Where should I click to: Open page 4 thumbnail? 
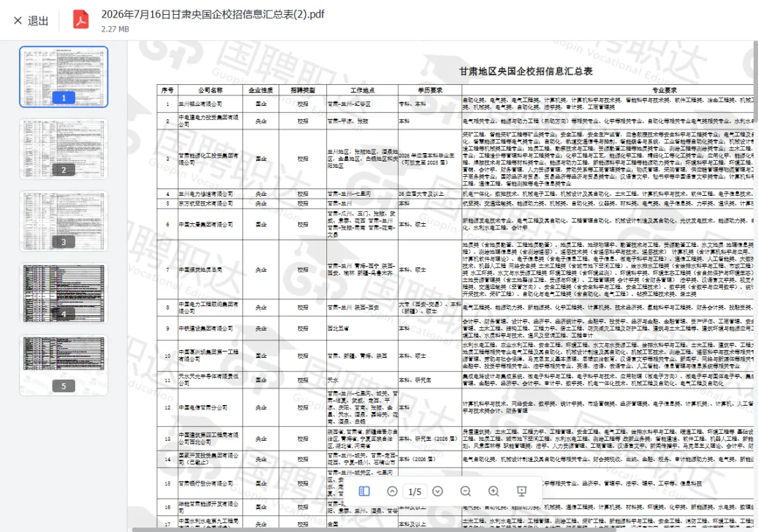pyautogui.click(x=64, y=293)
